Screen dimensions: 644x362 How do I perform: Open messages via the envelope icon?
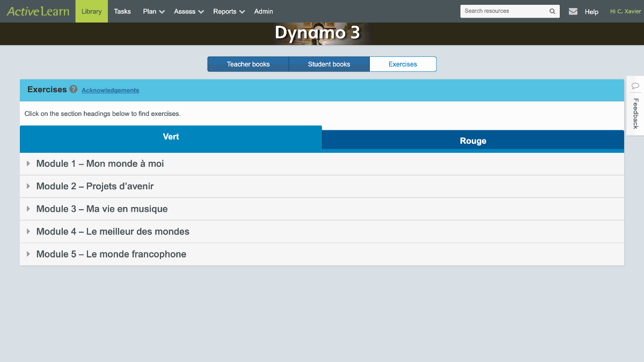point(573,11)
